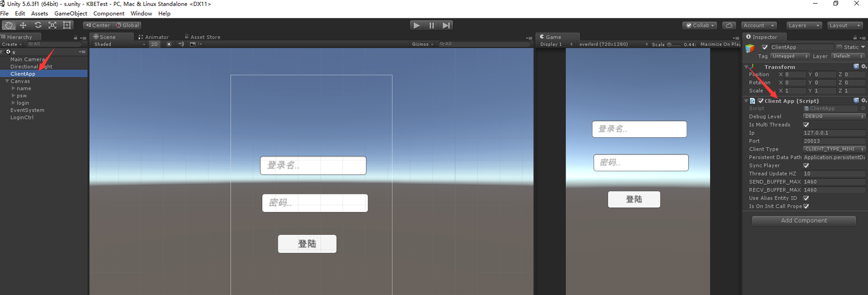Open the Hierarchy Create menu
868x295 pixels.
(x=11, y=44)
